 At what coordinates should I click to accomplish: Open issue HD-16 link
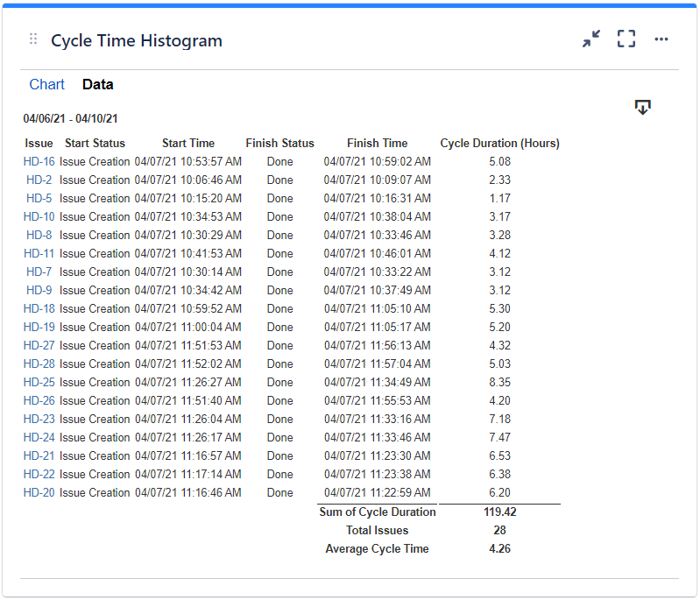coord(39,162)
